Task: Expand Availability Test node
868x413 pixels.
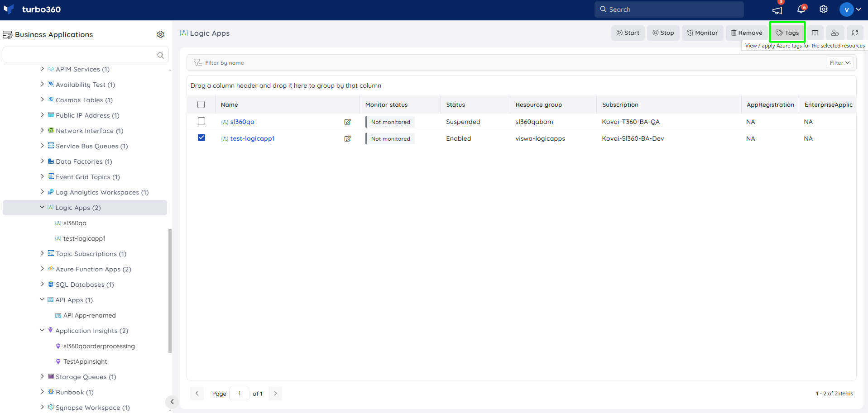Action: pos(43,84)
